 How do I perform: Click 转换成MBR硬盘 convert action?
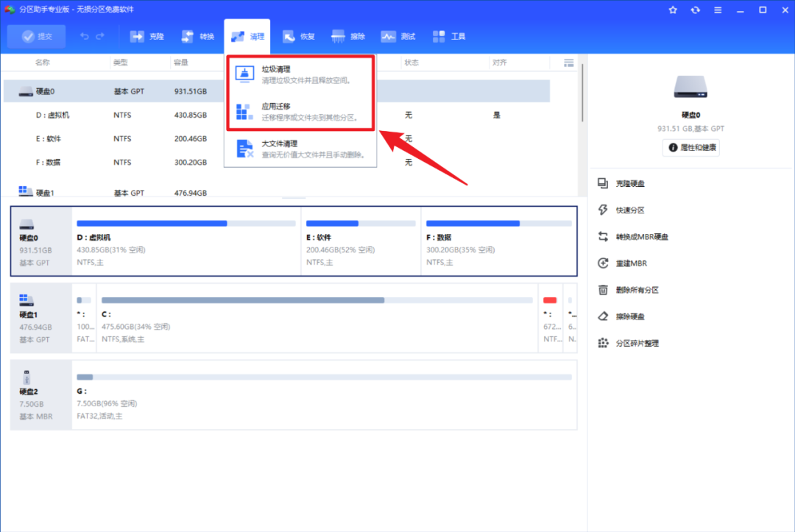click(633, 237)
